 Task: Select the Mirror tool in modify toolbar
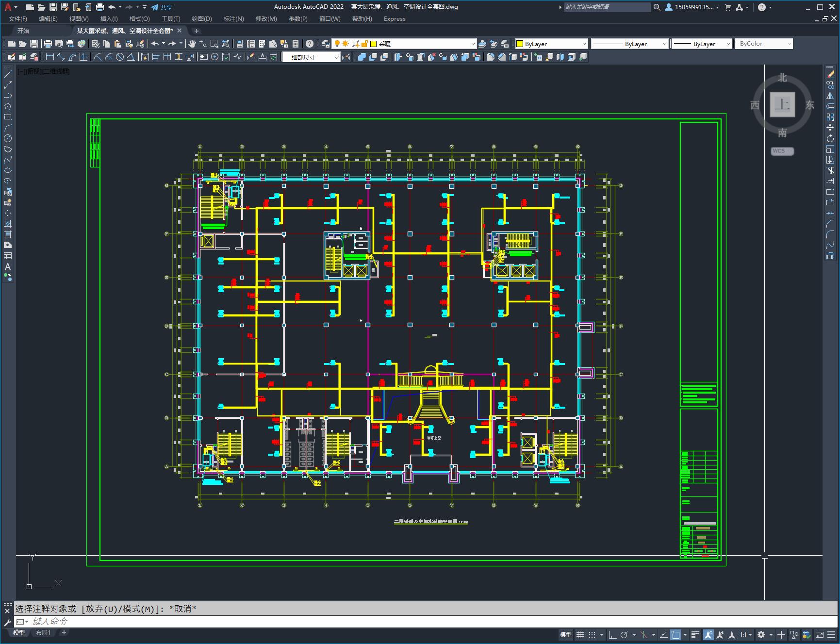point(830,96)
